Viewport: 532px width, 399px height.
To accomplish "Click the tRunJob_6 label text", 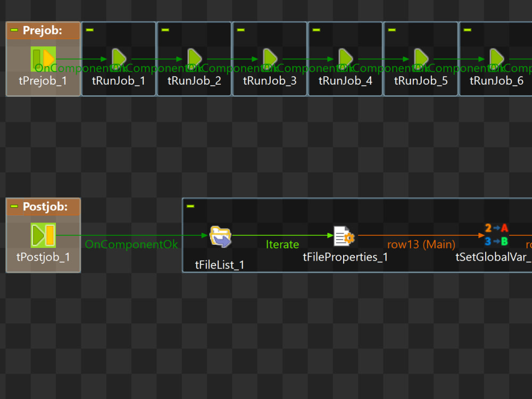I will click(496, 81).
